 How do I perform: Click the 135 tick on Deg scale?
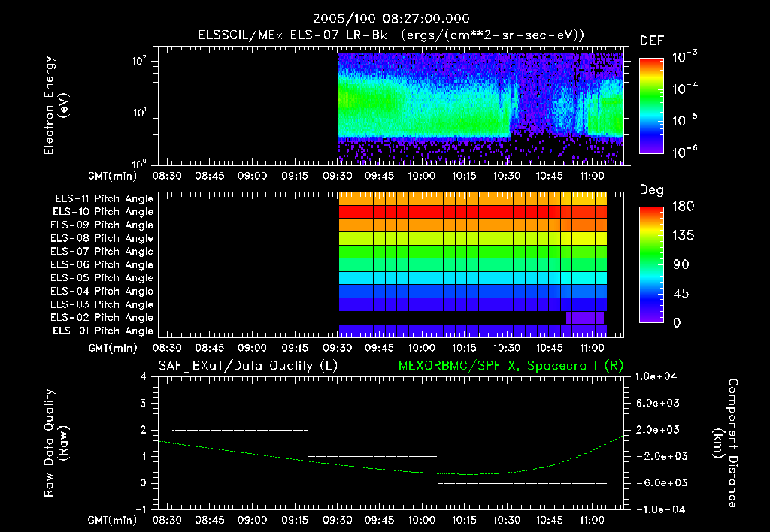[x=683, y=235]
